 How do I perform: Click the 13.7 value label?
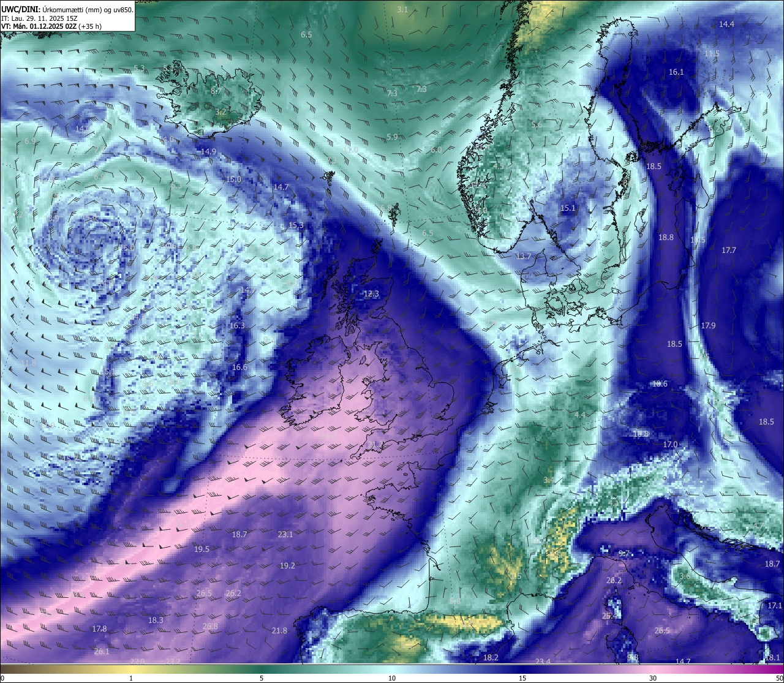524,256
